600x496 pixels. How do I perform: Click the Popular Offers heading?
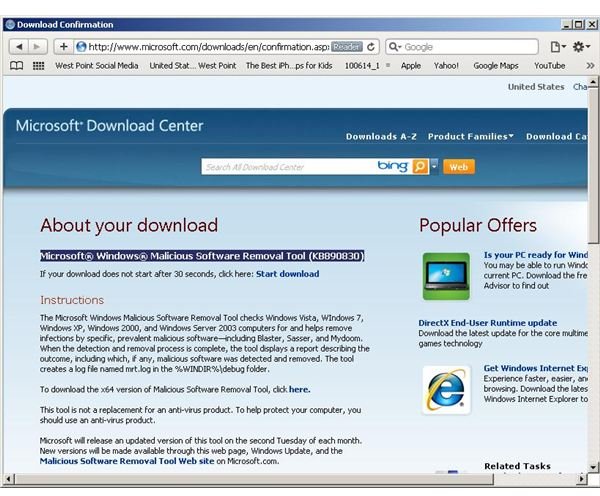(x=478, y=225)
